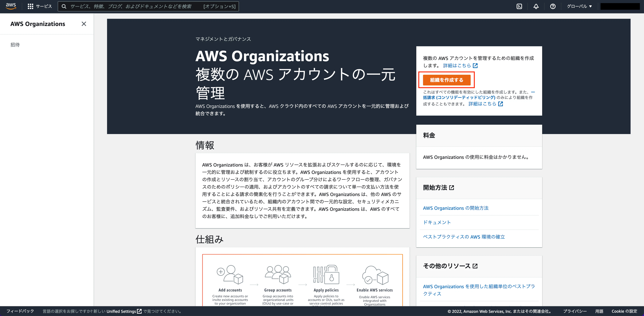Click the 情報 section heading
Viewport: 644px width, 316px height.
(x=205, y=145)
